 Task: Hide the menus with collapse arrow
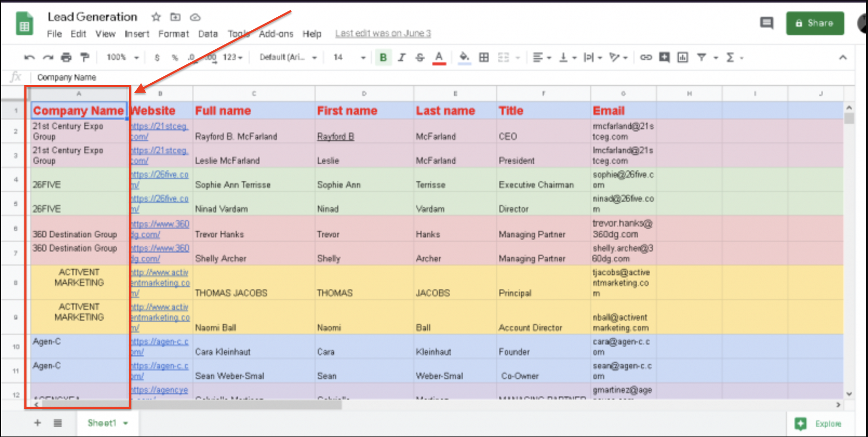(843, 57)
